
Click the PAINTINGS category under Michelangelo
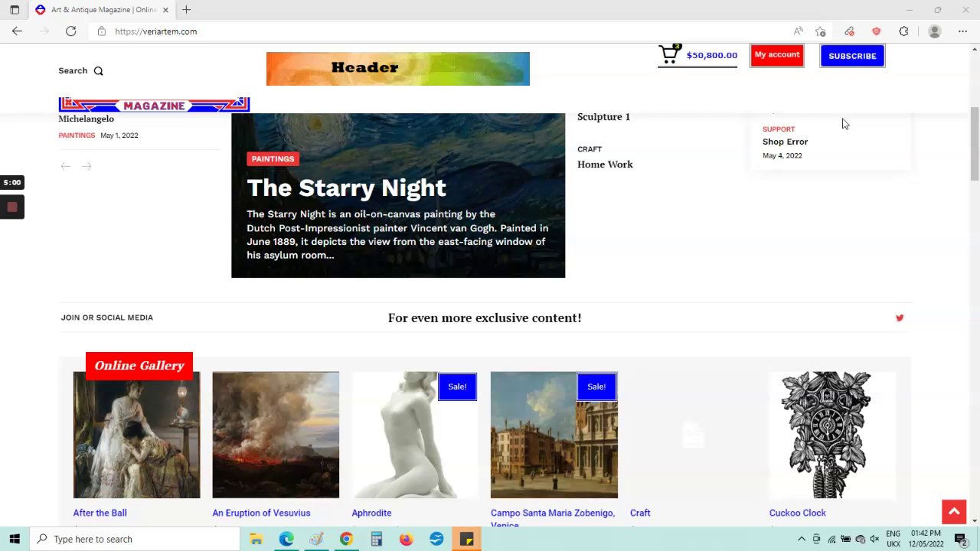(x=77, y=135)
